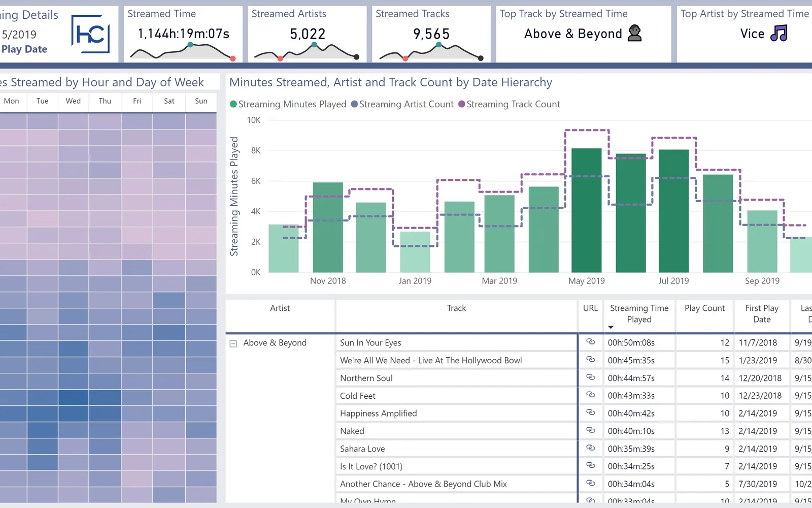Viewport: 812px width, 508px height.
Task: Open URL link icon for Naked track
Action: pos(590,430)
